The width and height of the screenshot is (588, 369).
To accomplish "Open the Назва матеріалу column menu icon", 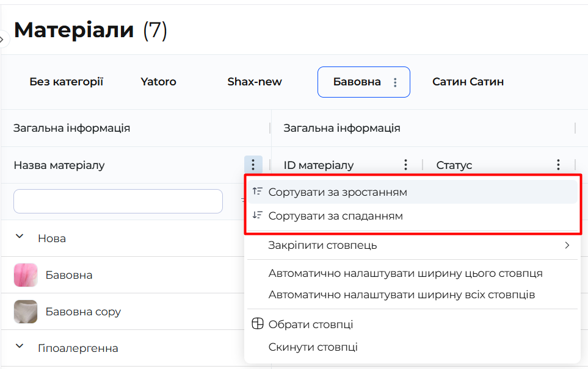I will click(253, 165).
